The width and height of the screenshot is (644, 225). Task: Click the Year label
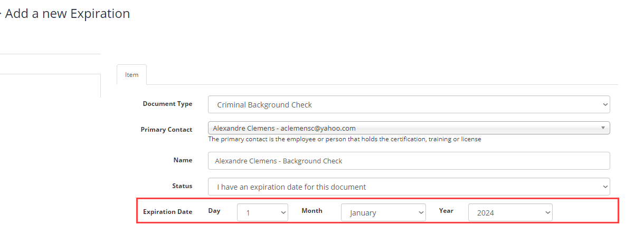(446, 211)
